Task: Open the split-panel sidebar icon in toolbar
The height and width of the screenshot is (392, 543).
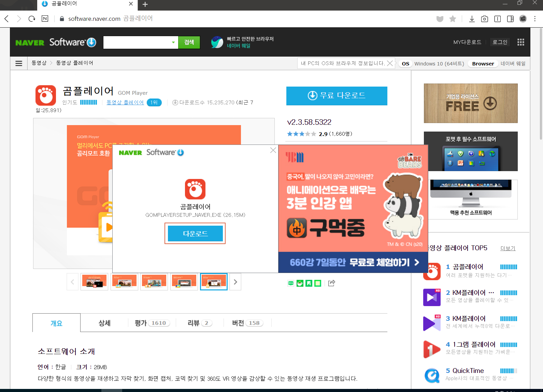Action: (510, 19)
